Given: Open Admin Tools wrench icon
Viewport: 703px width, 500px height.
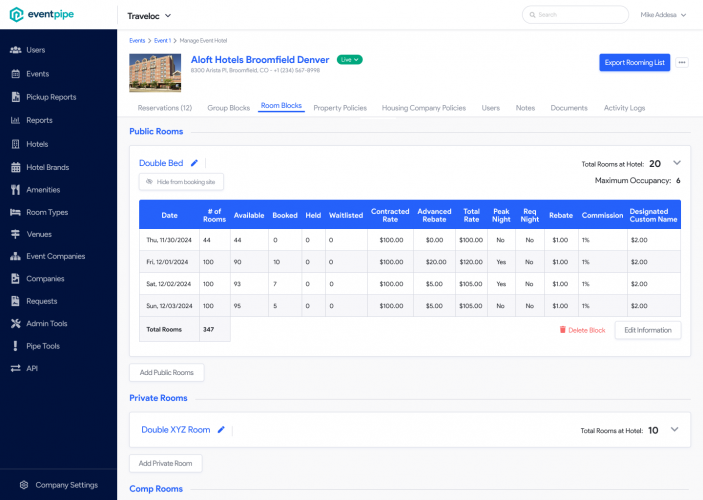Looking at the screenshot, I should [x=16, y=323].
